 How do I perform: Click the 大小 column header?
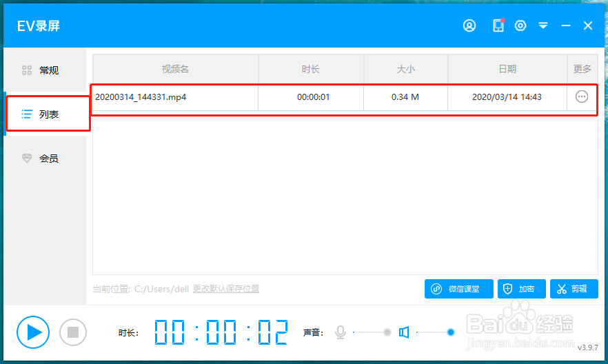405,69
